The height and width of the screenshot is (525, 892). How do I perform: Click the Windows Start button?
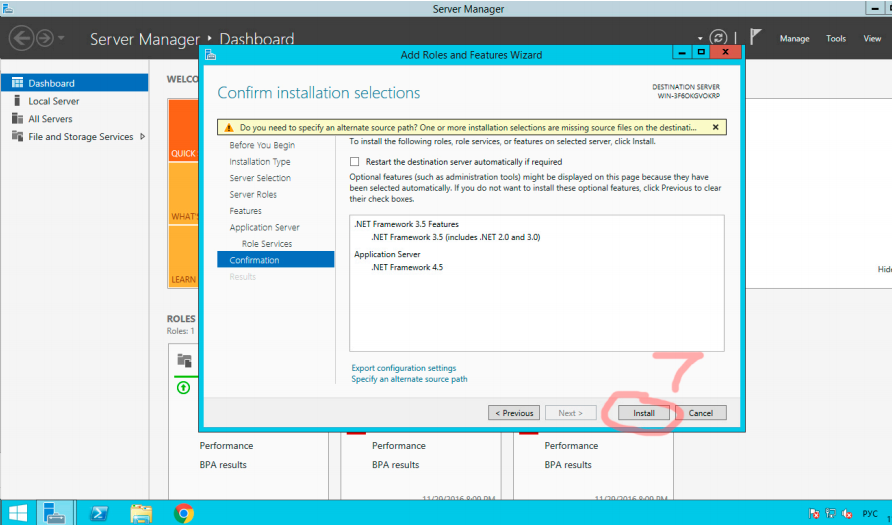pyautogui.click(x=18, y=513)
